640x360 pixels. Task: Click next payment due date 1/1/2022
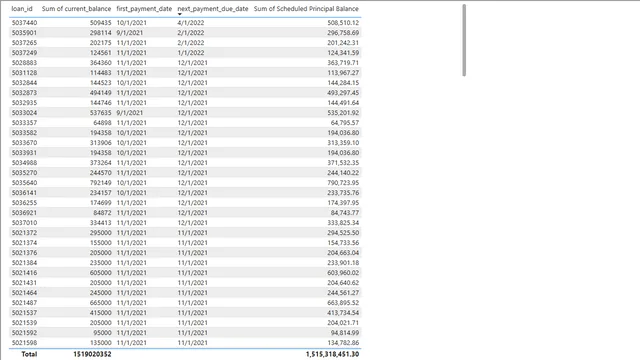point(191,53)
